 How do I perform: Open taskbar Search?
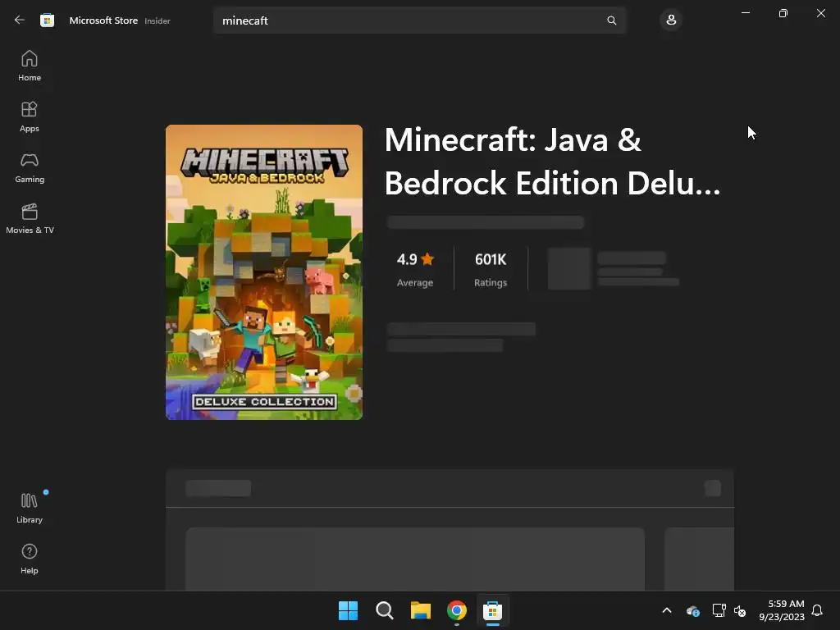pos(384,610)
